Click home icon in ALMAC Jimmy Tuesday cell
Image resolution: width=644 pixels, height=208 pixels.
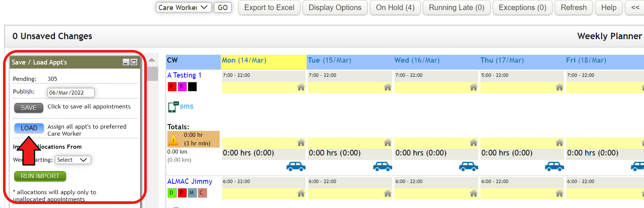coord(387,193)
